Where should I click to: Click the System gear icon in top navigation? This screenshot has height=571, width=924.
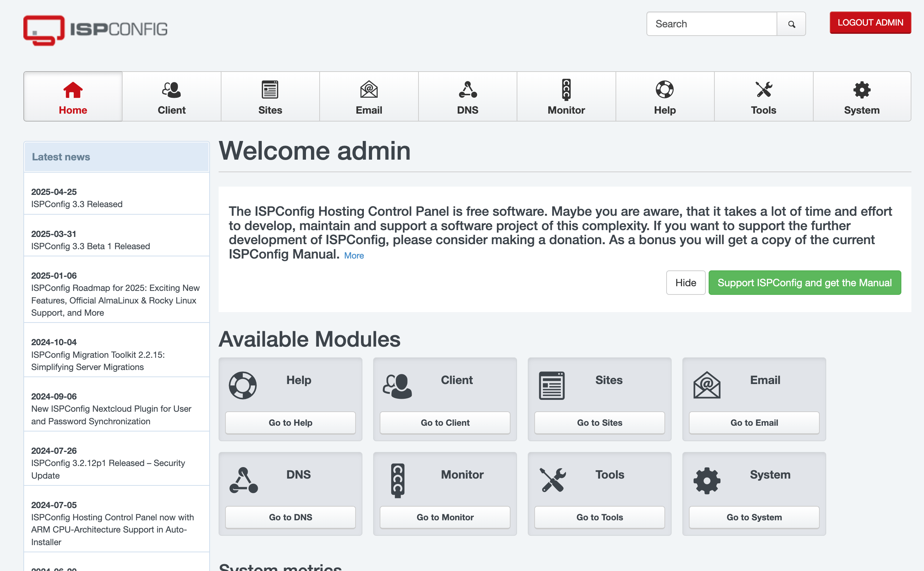862,90
